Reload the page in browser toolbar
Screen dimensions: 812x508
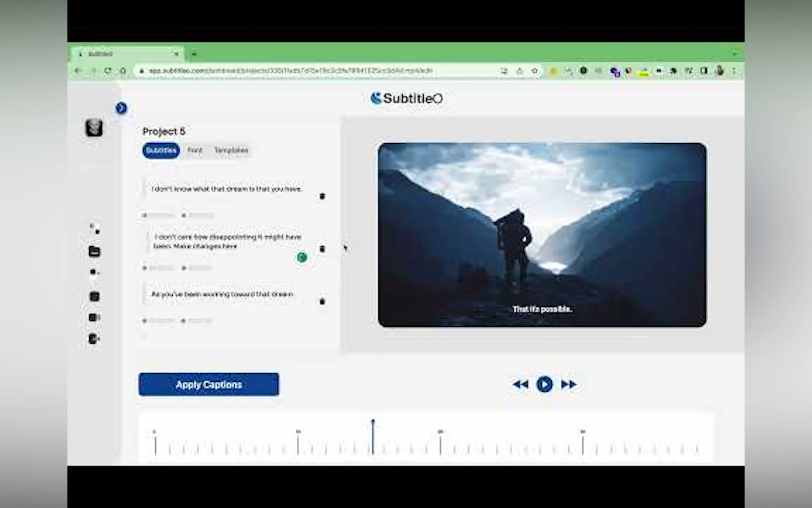[108, 71]
